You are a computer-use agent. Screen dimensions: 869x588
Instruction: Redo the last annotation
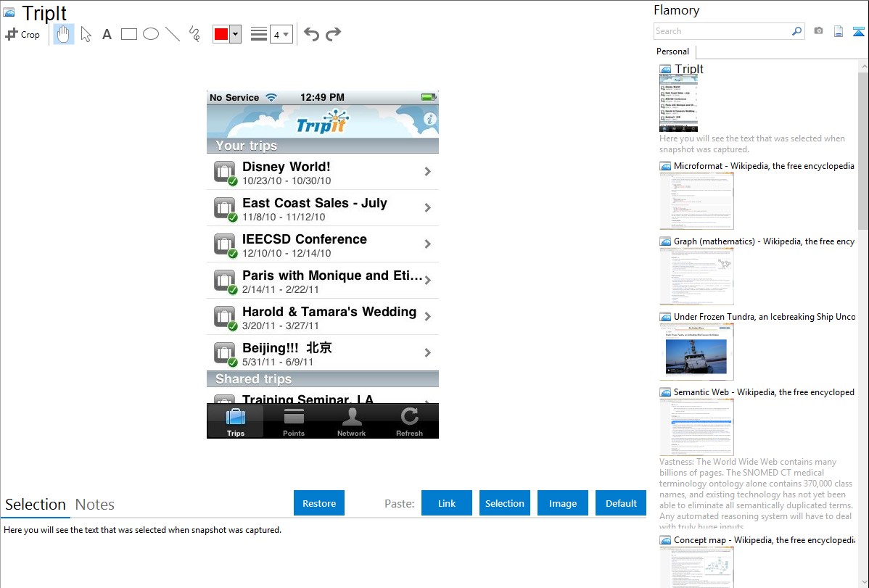point(333,34)
